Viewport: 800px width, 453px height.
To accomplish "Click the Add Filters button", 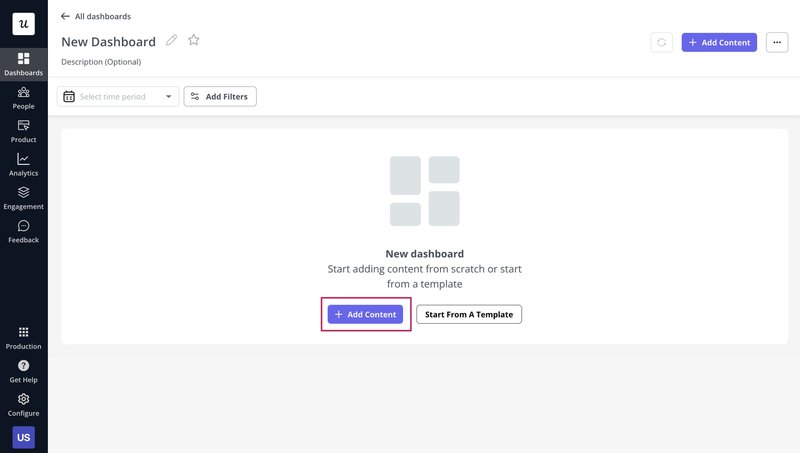I will (x=220, y=97).
